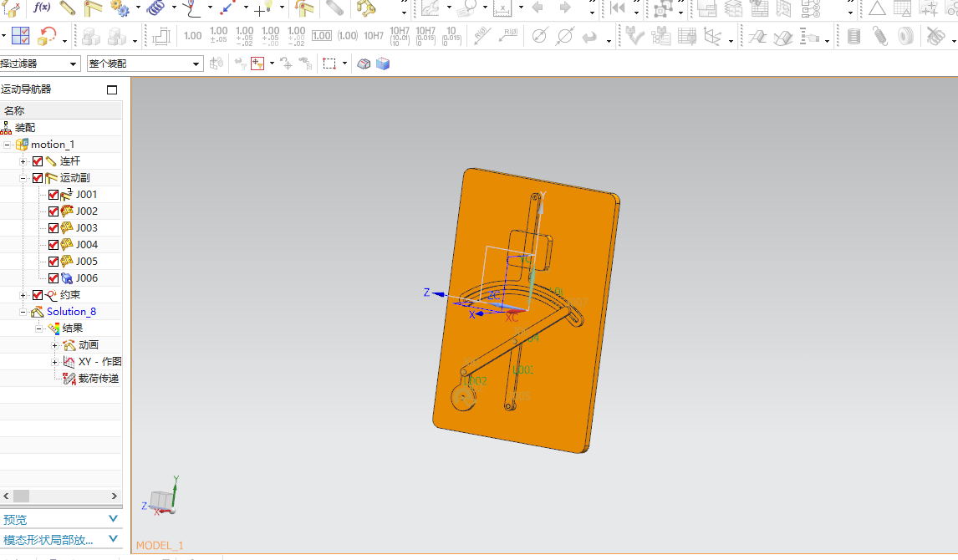Click the navigator horizontal scrollbar right arrow
The width and height of the screenshot is (958, 560).
click(115, 496)
